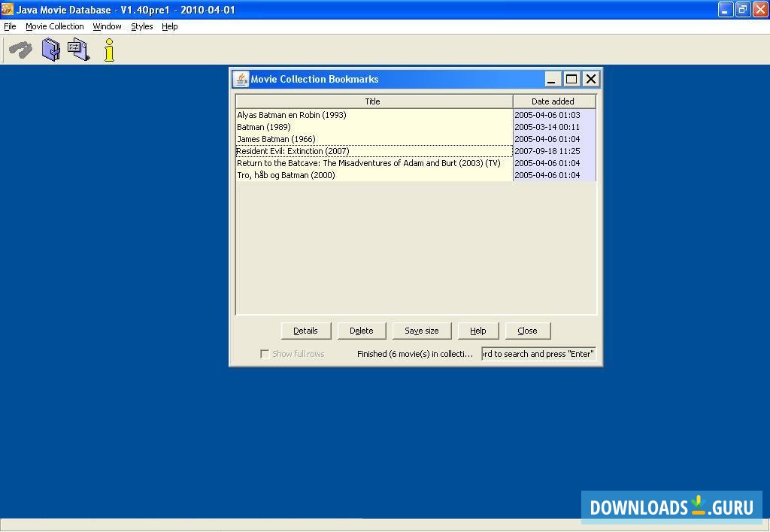Click the Save size button
The height and width of the screenshot is (532, 770).
point(422,330)
